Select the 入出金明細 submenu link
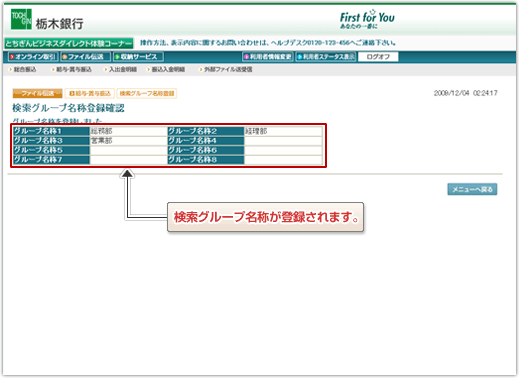This screenshot has width=520, height=378. coord(121,69)
